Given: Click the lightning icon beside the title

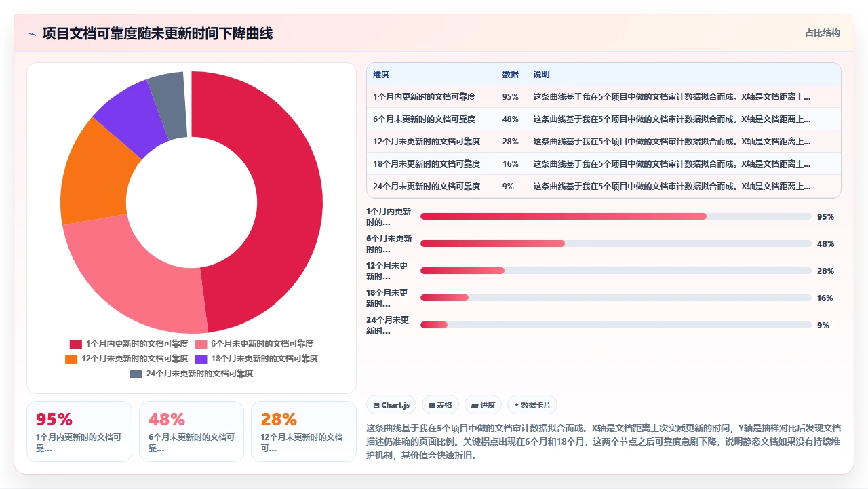Looking at the screenshot, I should point(32,34).
